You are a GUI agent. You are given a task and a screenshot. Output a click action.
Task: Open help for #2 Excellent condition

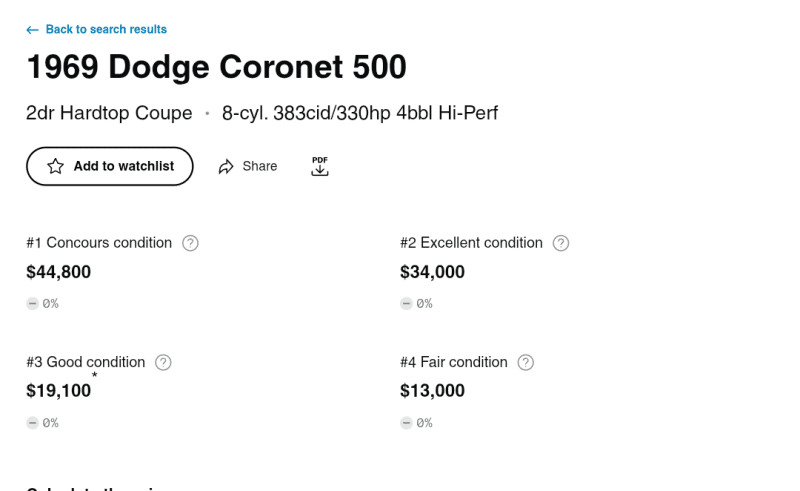pos(561,243)
